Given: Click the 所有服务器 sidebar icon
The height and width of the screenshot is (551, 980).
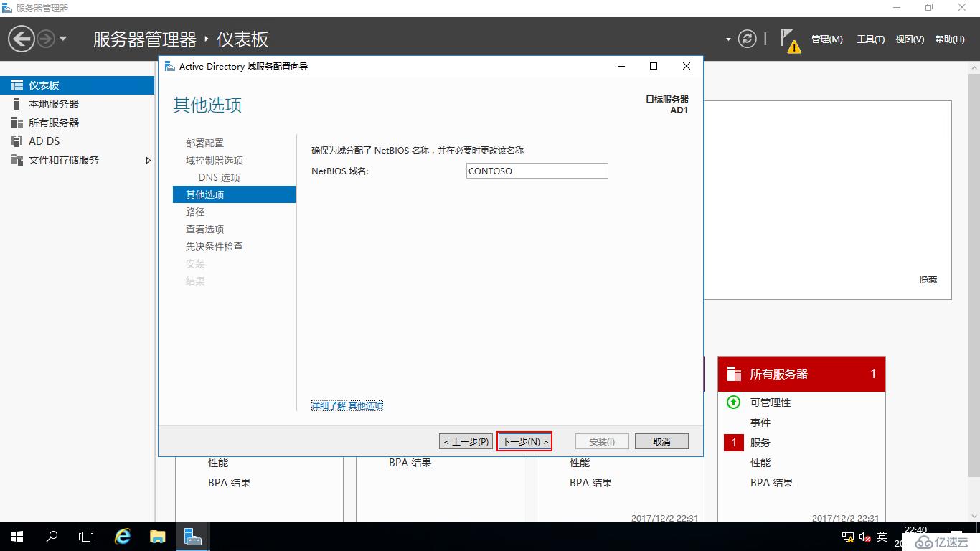Looking at the screenshot, I should [x=17, y=123].
